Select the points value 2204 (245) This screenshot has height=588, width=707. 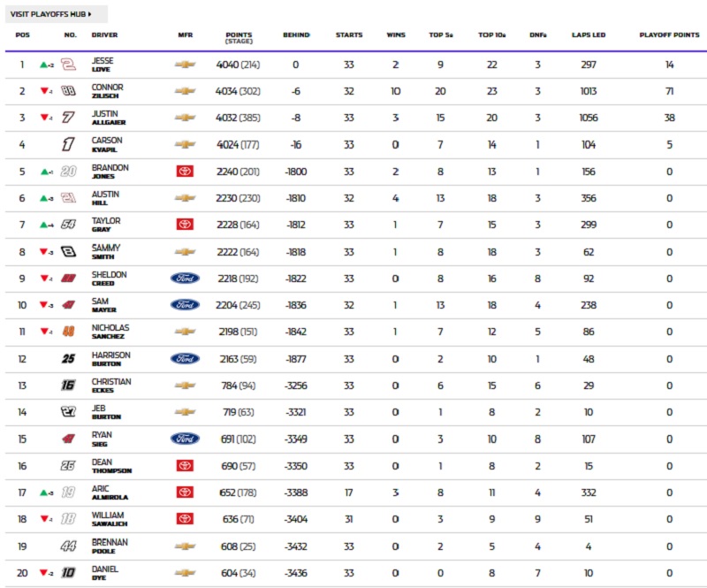pos(238,305)
